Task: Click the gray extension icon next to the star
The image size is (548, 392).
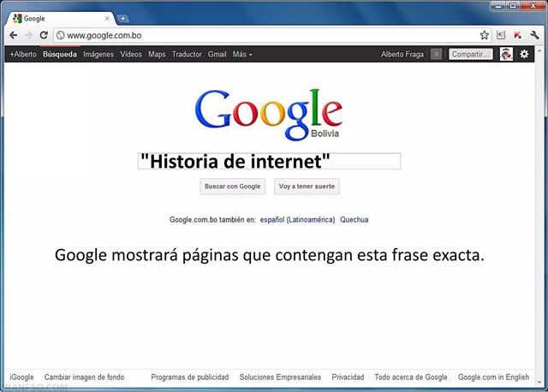Action: point(501,35)
